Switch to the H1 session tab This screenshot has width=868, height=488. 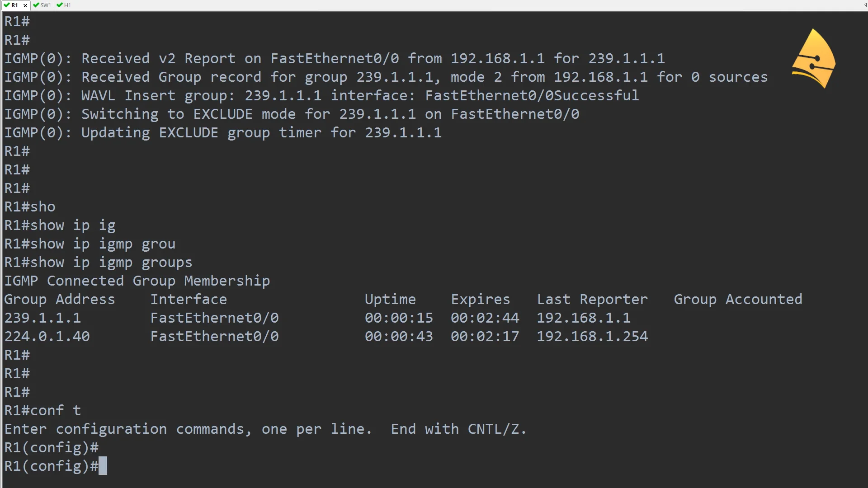pos(67,5)
